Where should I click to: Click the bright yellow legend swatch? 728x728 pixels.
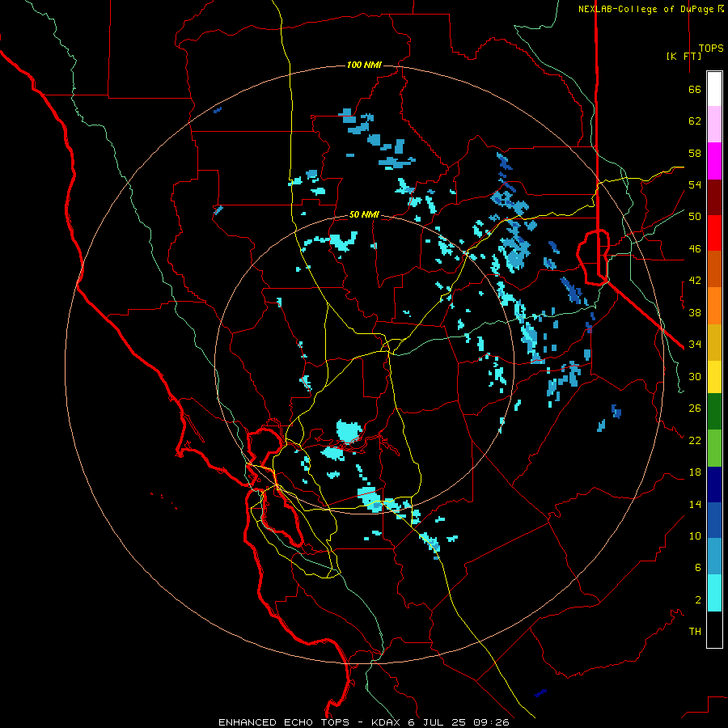pos(714,377)
